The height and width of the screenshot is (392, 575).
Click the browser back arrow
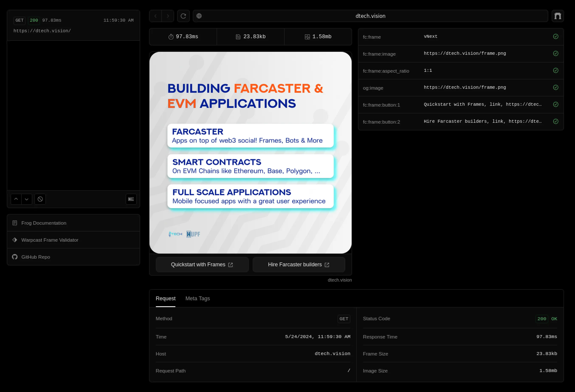tap(155, 16)
